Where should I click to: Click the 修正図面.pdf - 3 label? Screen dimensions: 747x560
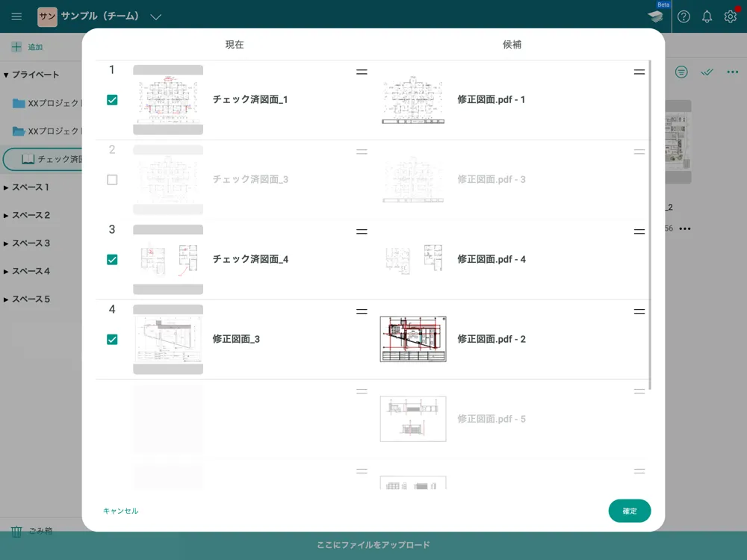pos(492,179)
